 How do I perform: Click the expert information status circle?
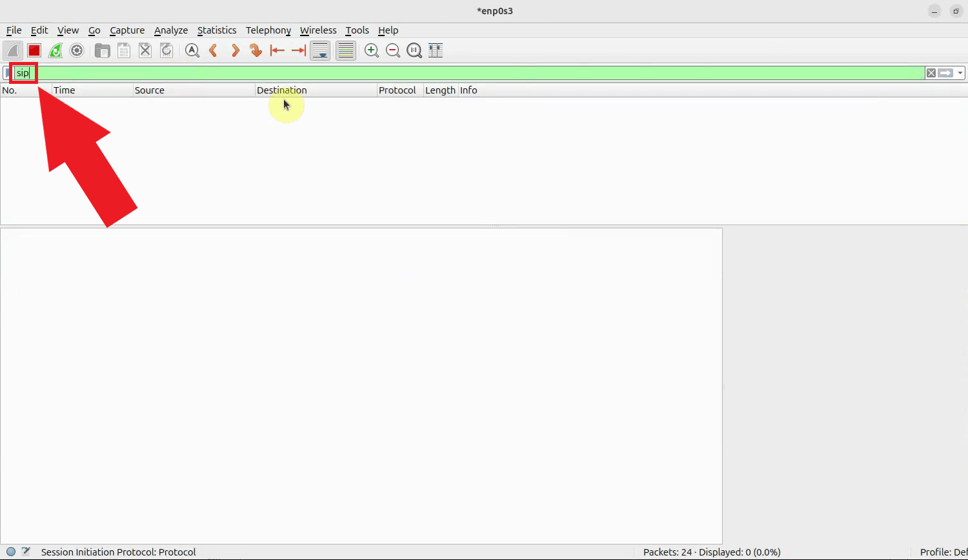tap(11, 552)
